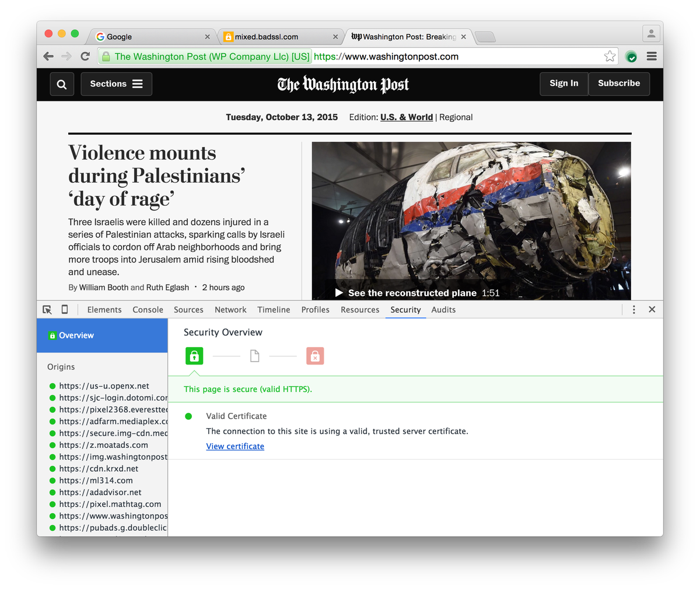Click 'This page is secure (valid HTTPS)' text
The image size is (700, 589).
click(x=248, y=389)
